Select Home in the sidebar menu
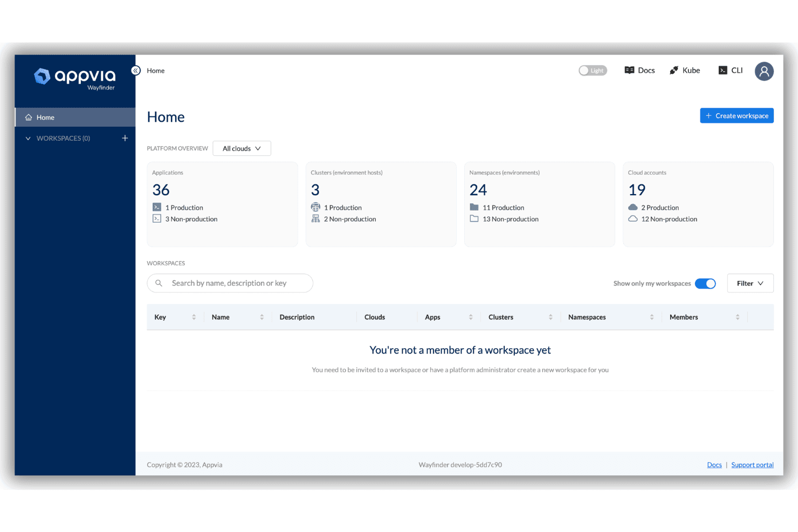 (x=75, y=118)
